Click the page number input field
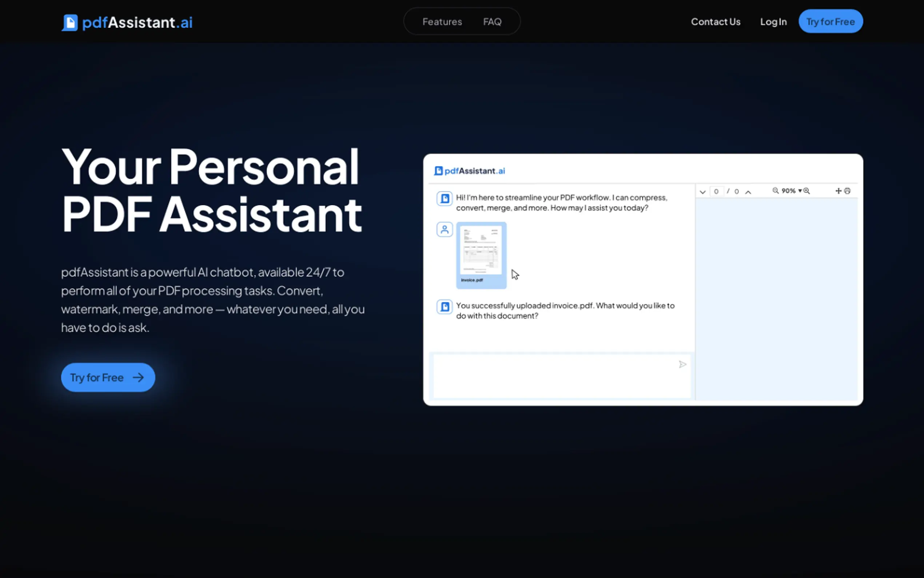 click(x=716, y=191)
